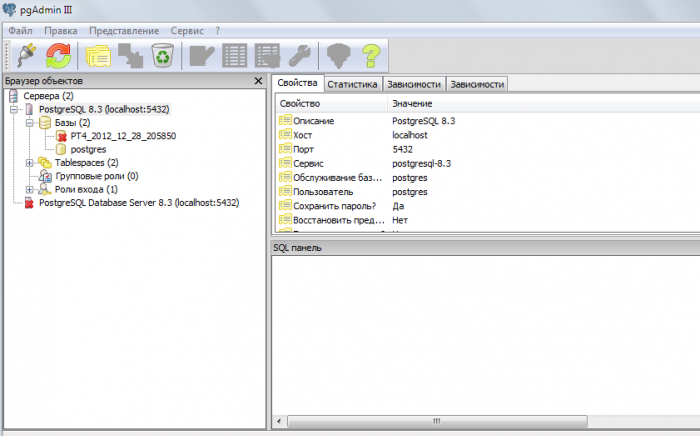Image resolution: width=700 pixels, height=436 pixels.
Task: Click the Tablespaces folder icon
Action: 45,163
